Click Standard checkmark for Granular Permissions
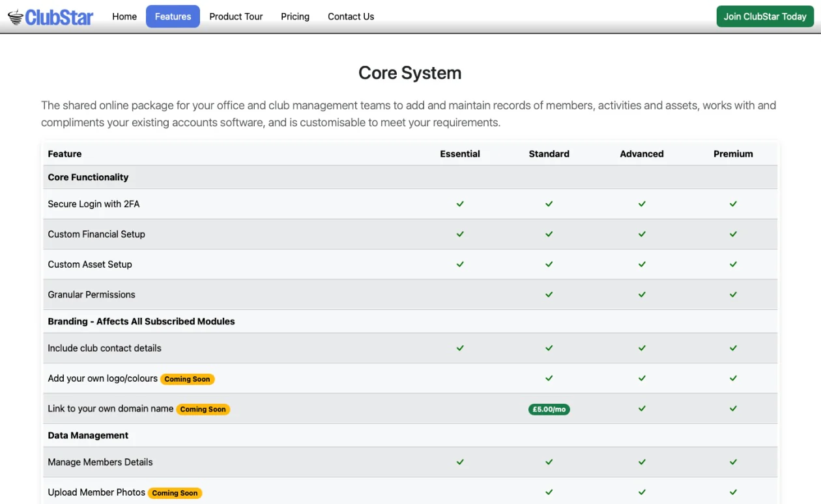This screenshot has height=504, width=821. point(549,294)
